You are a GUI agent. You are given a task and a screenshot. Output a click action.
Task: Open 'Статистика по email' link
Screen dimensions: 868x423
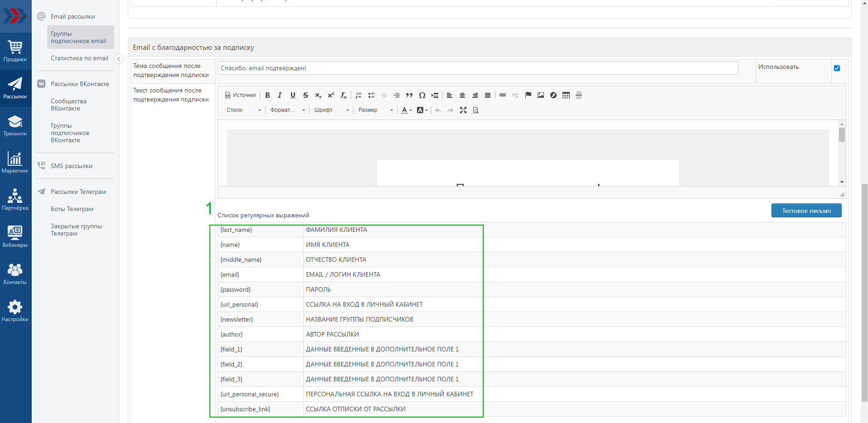[x=79, y=58]
